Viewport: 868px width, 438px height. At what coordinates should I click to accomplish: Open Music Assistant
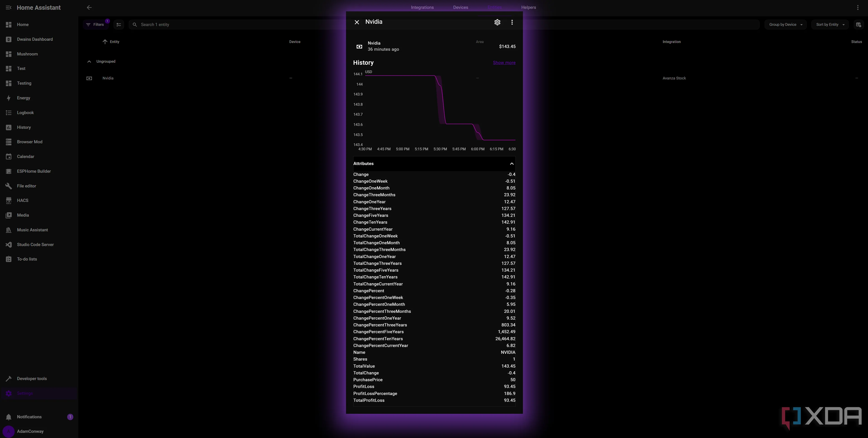39,230
